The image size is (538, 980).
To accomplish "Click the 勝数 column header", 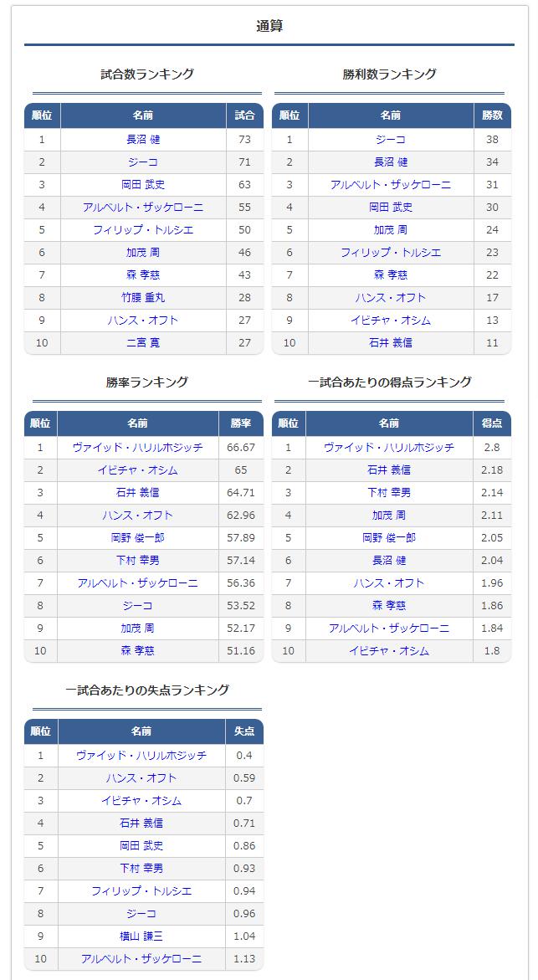I will pyautogui.click(x=492, y=115).
